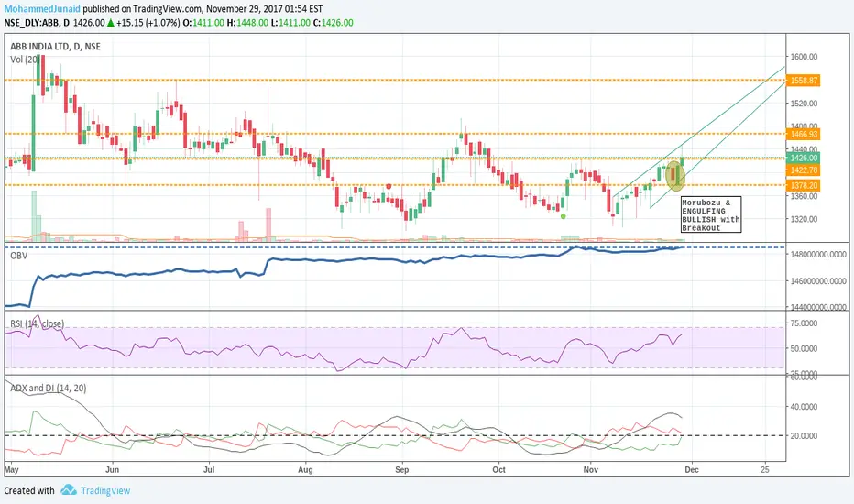Click the Jul label on time axis
The height and width of the screenshot is (504, 854).
(209, 469)
